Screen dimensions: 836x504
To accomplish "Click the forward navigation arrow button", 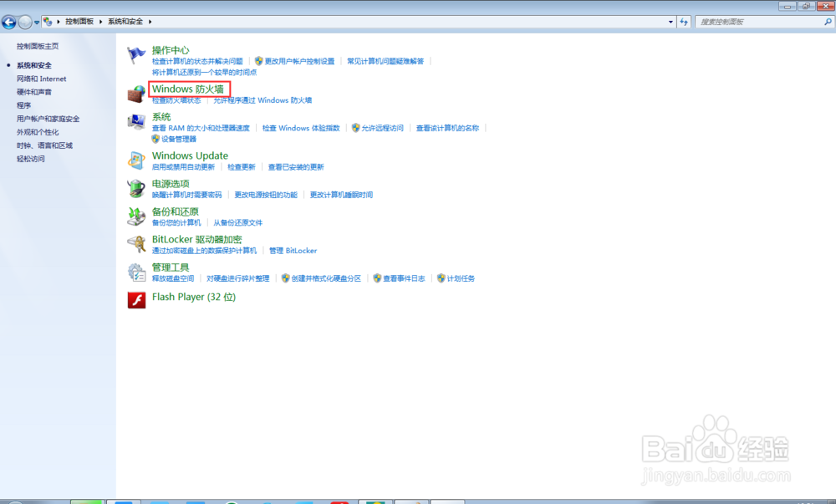I will 25,22.
